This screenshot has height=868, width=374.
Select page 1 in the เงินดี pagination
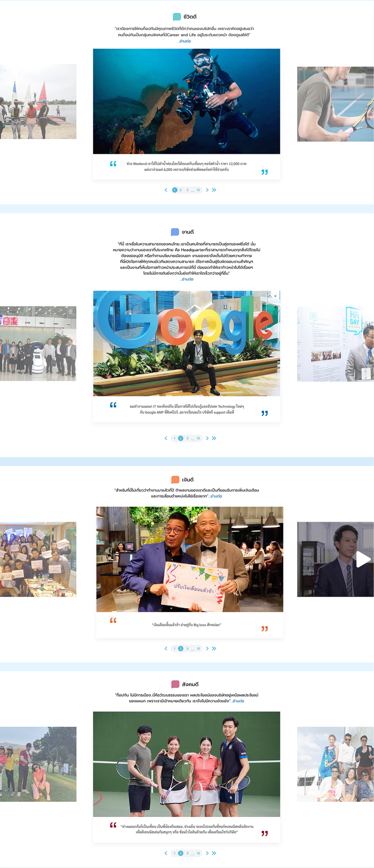click(174, 648)
